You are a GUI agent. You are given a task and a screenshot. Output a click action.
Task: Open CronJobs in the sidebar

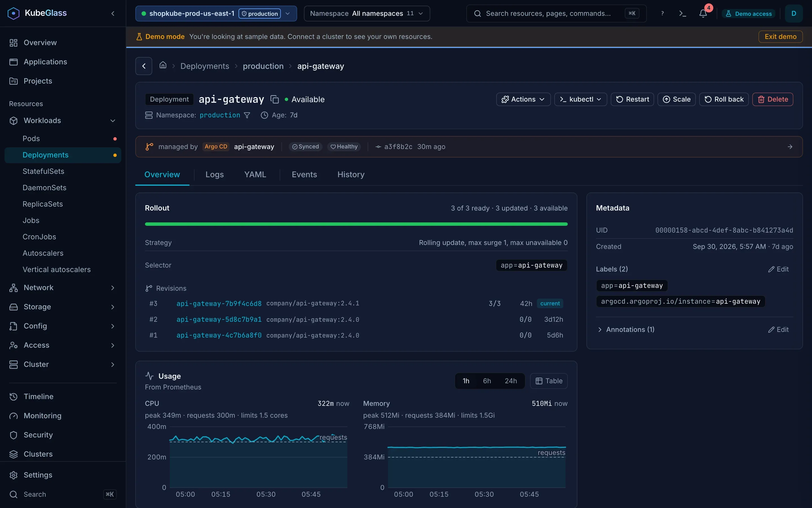63,237
